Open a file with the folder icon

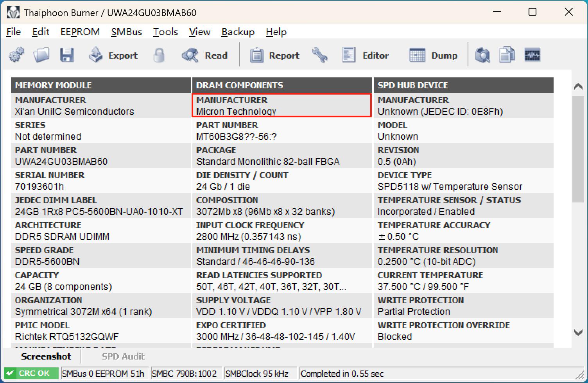(x=41, y=55)
